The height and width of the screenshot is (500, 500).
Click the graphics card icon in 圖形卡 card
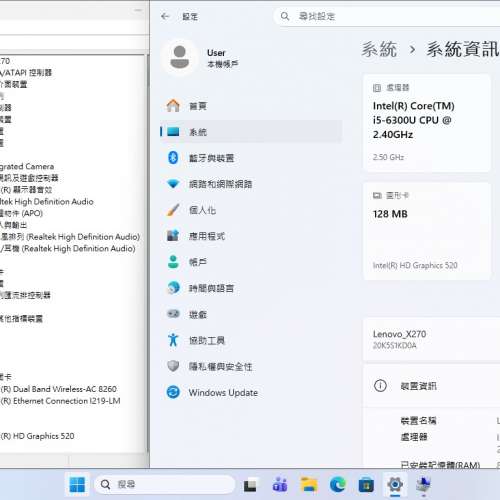377,195
